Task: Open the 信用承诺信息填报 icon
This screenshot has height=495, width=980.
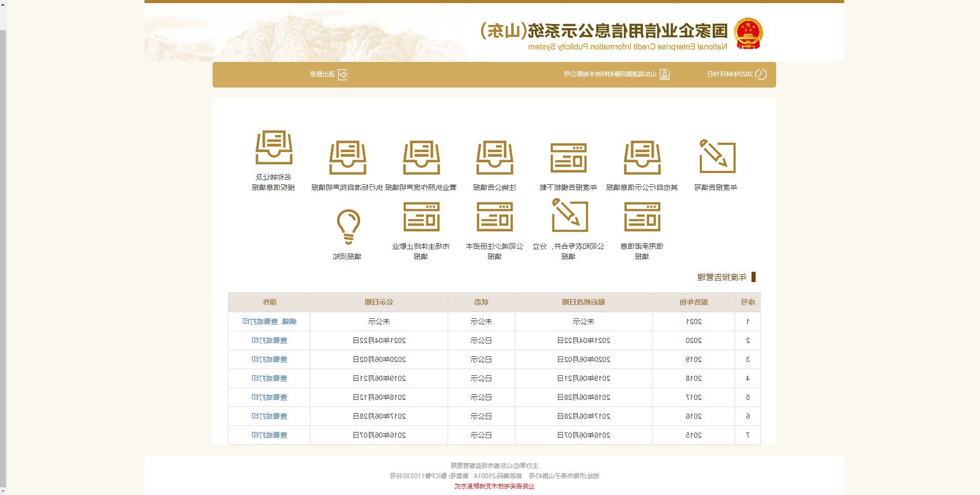Action: [x=642, y=217]
